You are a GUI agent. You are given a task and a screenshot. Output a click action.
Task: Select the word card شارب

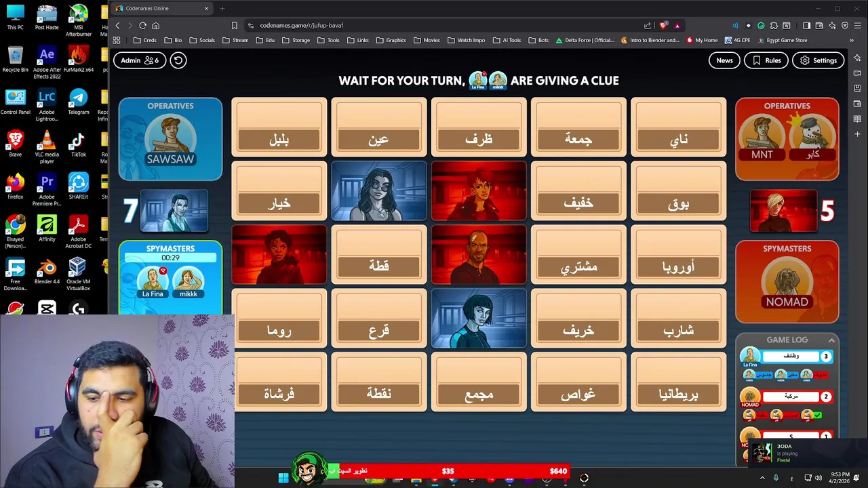coord(678,318)
